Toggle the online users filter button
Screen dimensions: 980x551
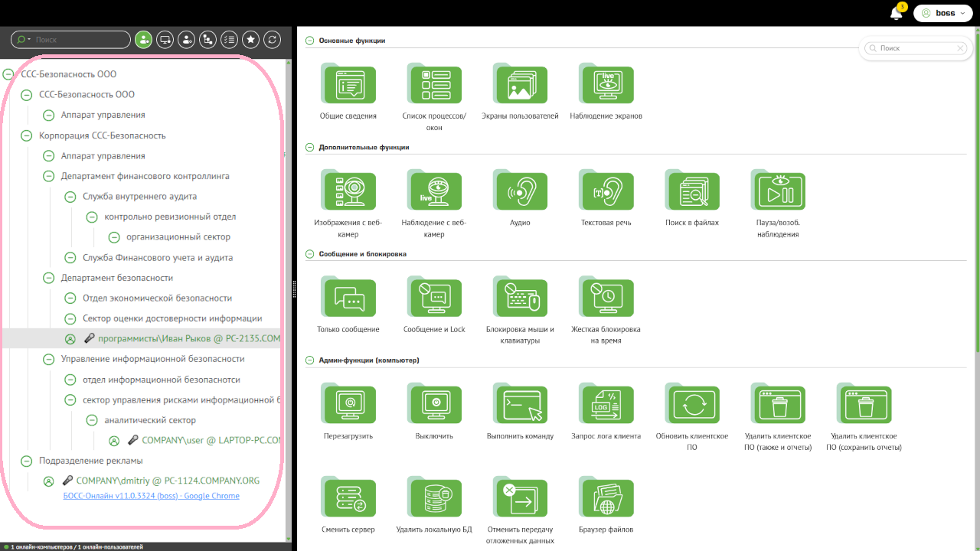[143, 40]
